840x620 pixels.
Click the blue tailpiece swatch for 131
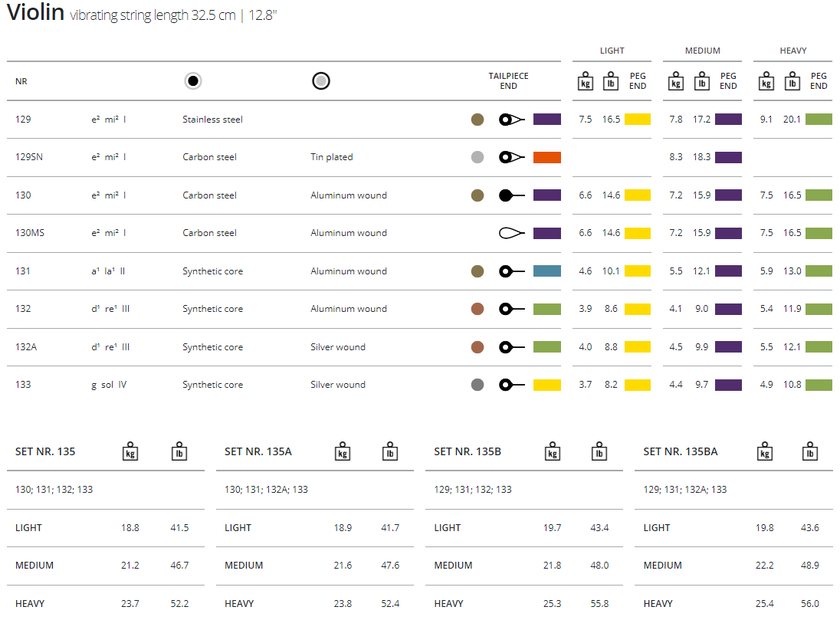tap(546, 271)
